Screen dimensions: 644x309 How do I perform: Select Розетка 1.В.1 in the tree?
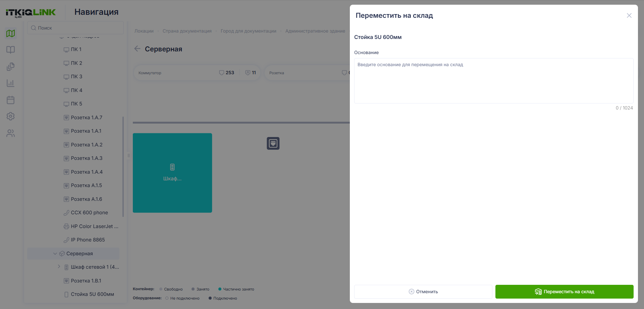[86, 281]
